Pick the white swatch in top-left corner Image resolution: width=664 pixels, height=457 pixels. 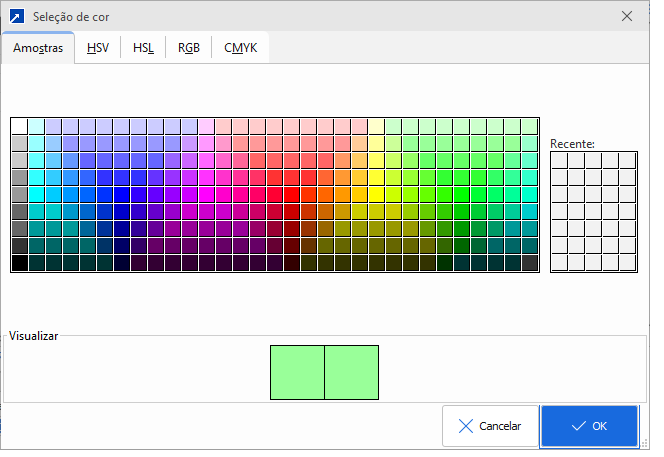point(19,126)
